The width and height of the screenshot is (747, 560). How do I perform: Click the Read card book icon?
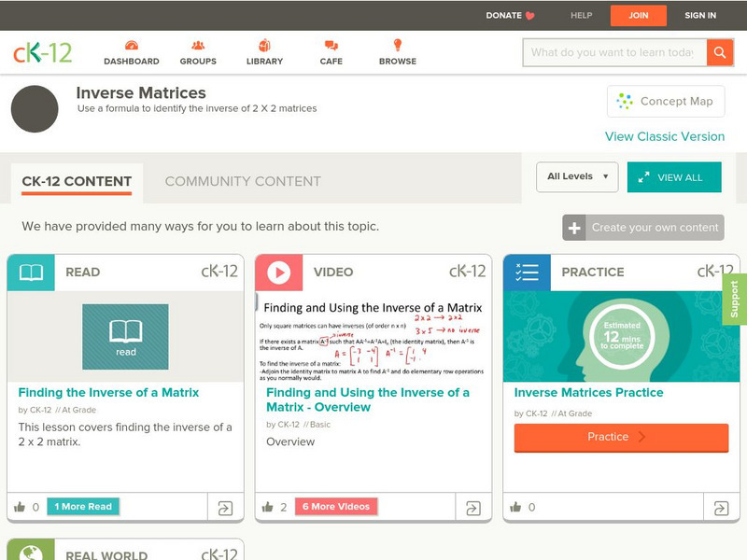pyautogui.click(x=31, y=273)
